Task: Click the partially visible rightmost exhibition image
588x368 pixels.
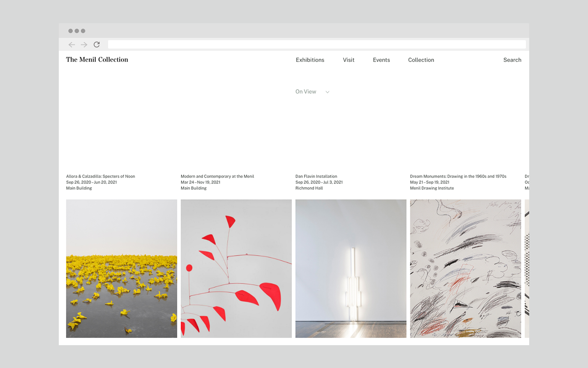Action: [x=528, y=268]
